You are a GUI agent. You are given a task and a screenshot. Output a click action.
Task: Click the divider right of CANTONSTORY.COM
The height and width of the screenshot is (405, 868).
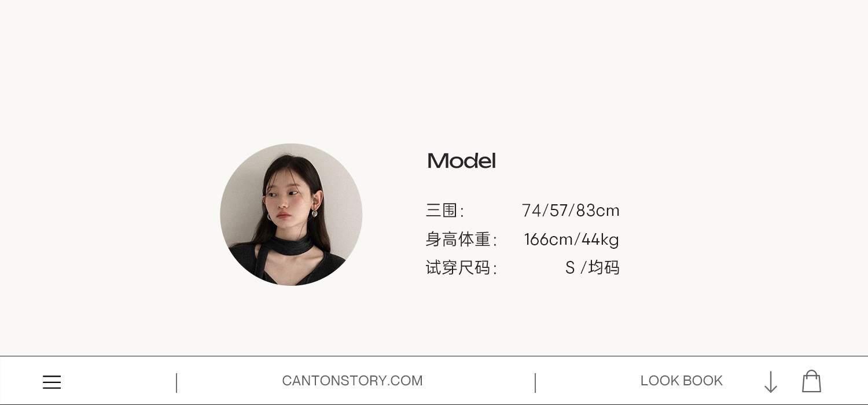[x=535, y=383]
